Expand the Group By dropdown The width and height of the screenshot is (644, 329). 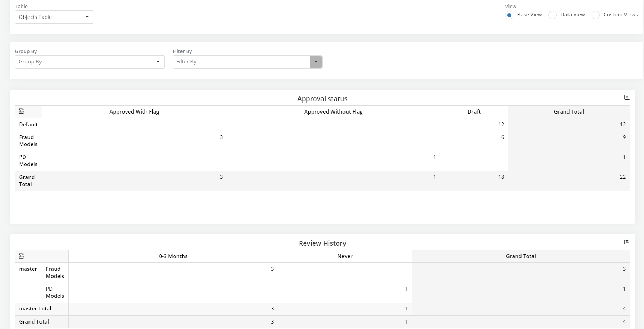click(x=90, y=62)
